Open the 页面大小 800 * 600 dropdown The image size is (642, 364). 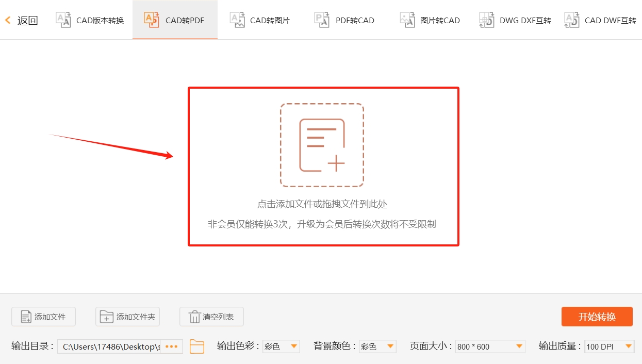coord(490,346)
